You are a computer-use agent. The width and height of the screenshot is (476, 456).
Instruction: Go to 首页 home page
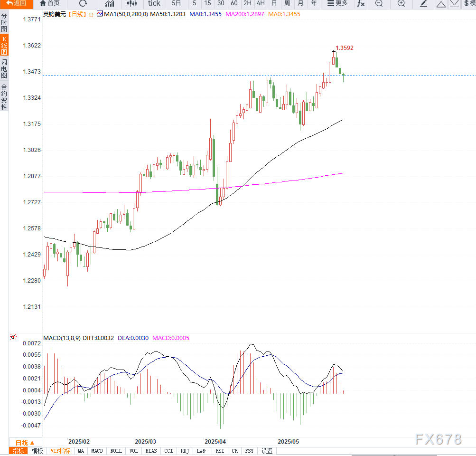(49, 4)
